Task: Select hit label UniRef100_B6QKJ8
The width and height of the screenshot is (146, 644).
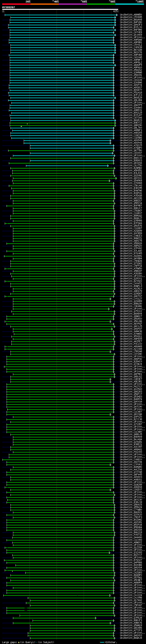Action: pyautogui.click(x=131, y=638)
